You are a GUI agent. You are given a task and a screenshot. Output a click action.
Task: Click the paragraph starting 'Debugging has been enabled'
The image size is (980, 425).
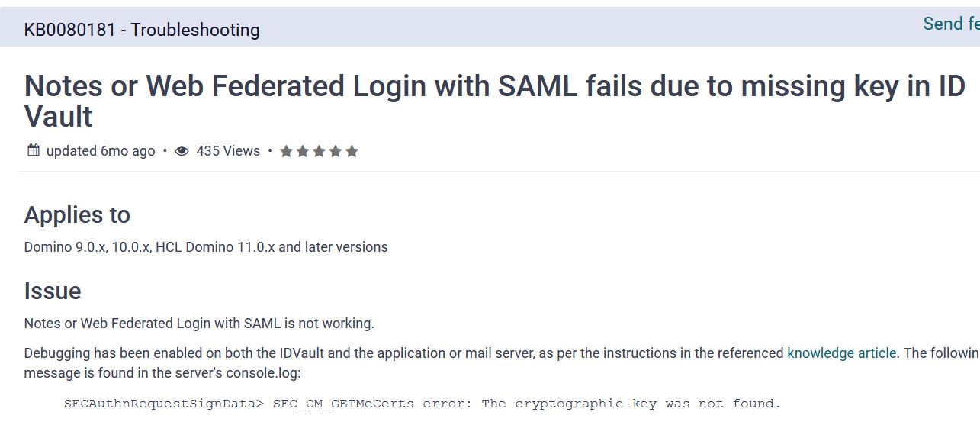tap(404, 353)
